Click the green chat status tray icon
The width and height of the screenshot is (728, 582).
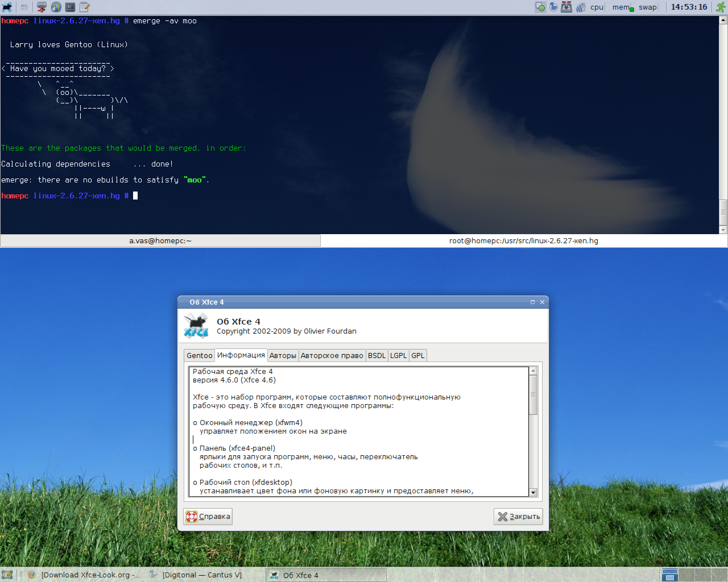tap(540, 7)
